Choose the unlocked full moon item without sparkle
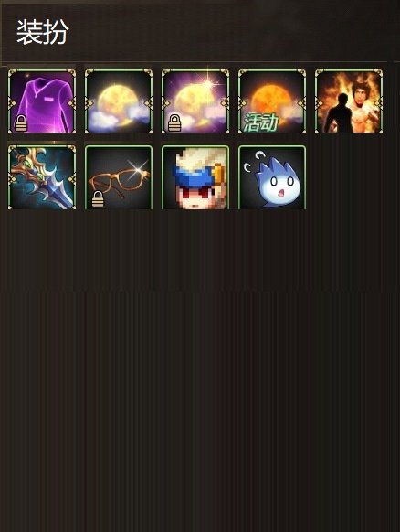This screenshot has height=532, width=400. (x=119, y=101)
